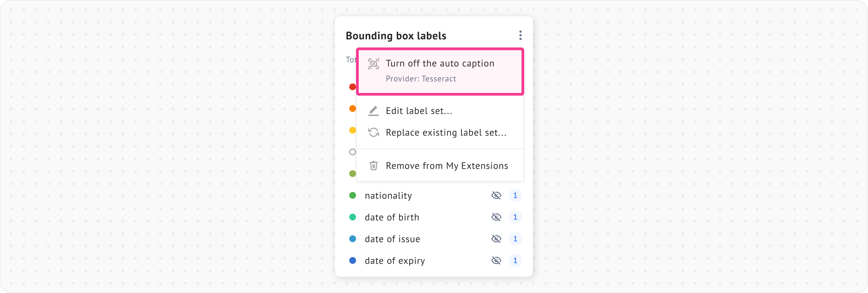The width and height of the screenshot is (868, 293).
Task: Open the three-dot menu for Bounding box labels
Action: 520,35
